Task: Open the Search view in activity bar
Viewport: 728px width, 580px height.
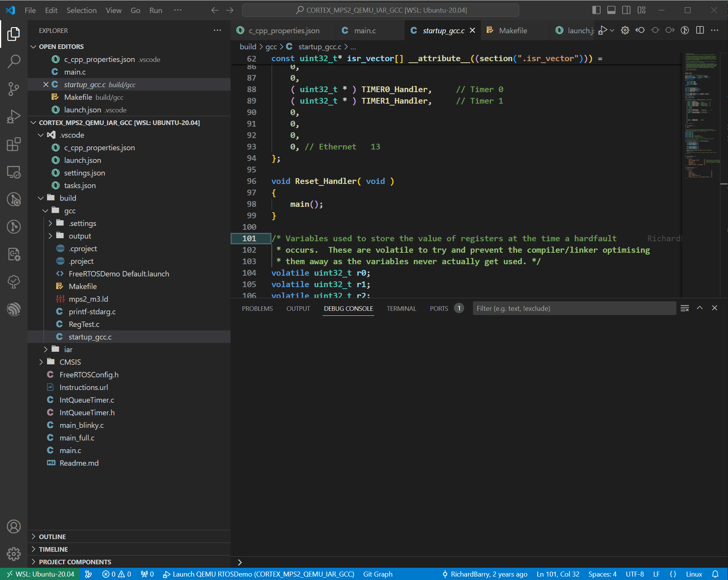Action: click(x=14, y=61)
